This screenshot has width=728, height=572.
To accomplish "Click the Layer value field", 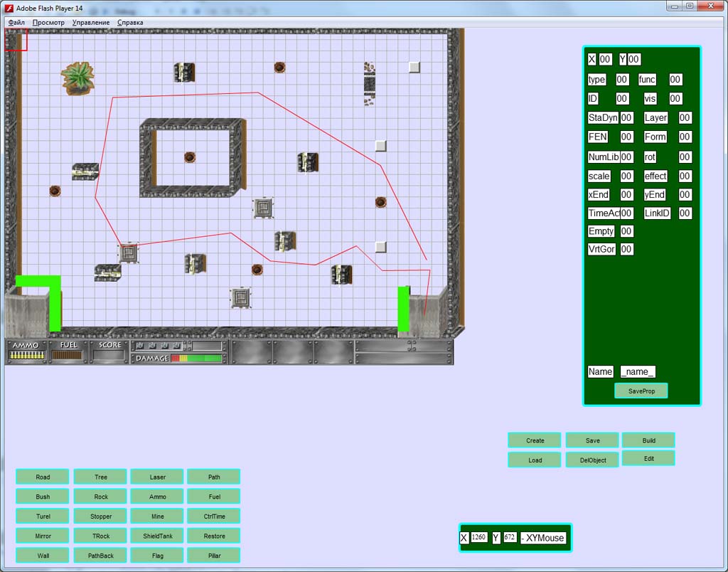I will pos(685,117).
